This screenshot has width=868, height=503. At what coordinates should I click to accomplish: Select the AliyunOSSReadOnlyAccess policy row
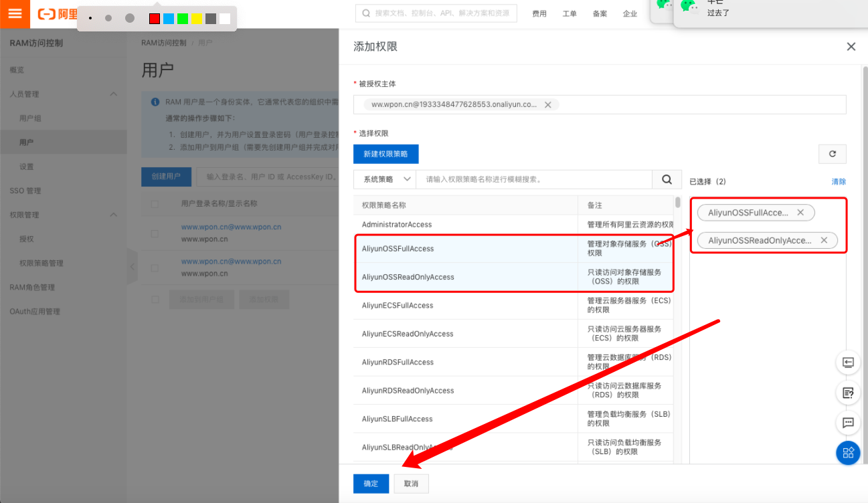click(x=513, y=277)
